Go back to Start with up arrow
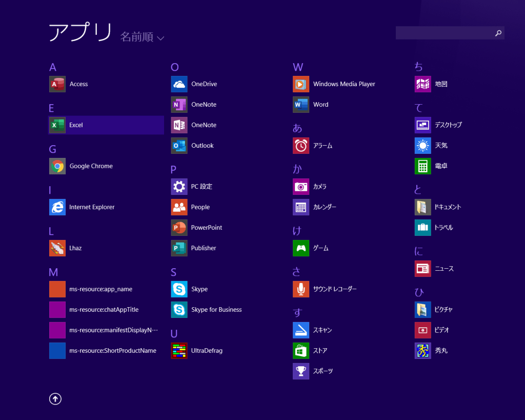Viewport: 525px width, 420px height. [55, 399]
